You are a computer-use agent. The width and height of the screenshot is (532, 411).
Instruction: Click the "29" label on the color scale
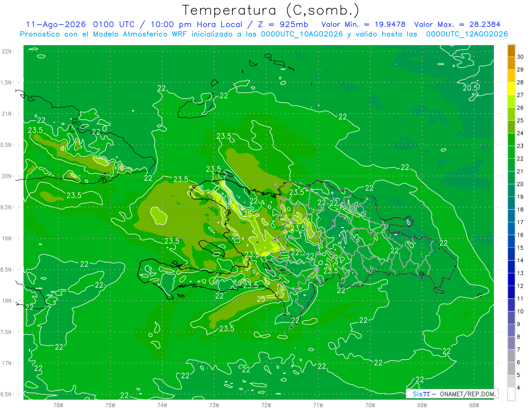(520, 70)
